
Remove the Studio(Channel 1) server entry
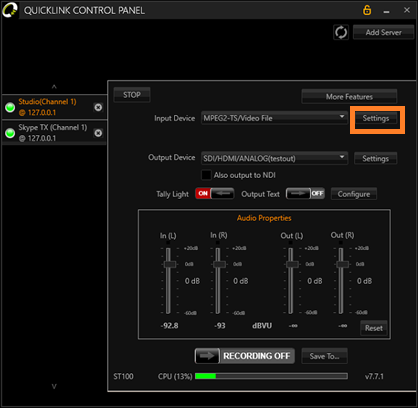[98, 107]
